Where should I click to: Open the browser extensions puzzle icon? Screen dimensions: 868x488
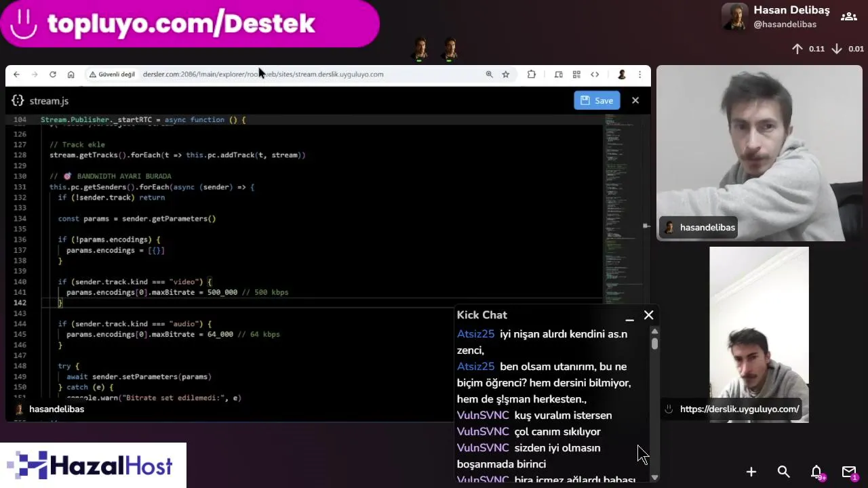[532, 75]
